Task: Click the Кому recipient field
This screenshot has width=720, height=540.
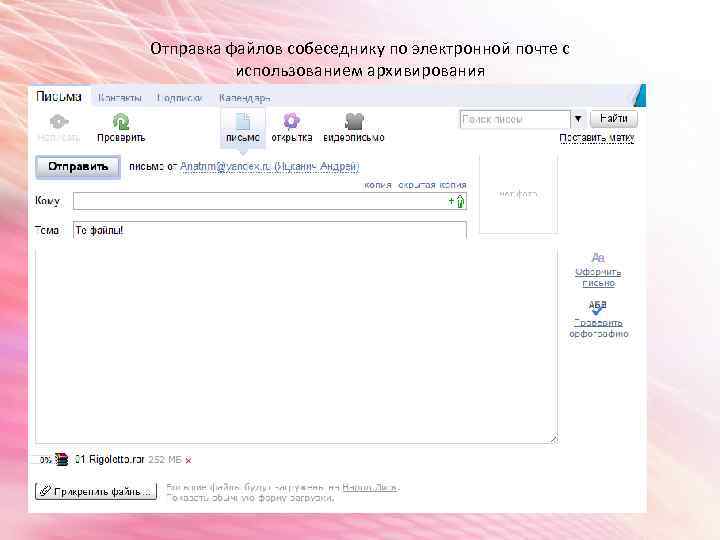Action: tap(270, 201)
